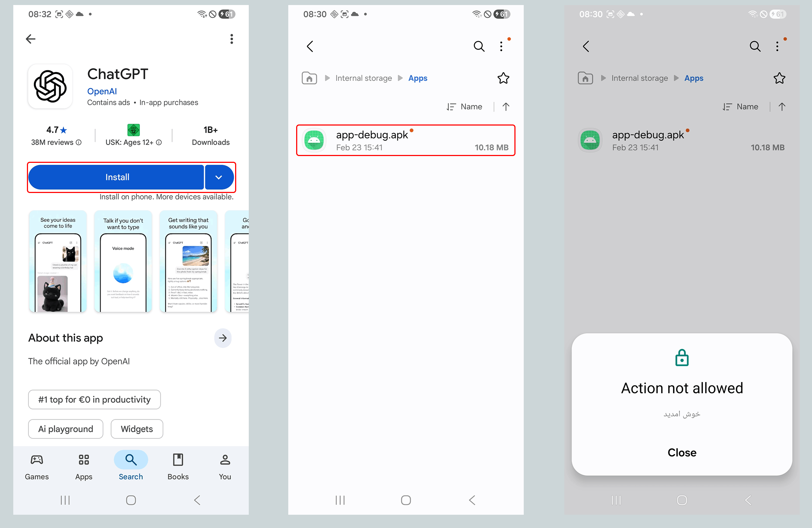
Task: Tap the Install button for ChatGPT
Action: (116, 177)
